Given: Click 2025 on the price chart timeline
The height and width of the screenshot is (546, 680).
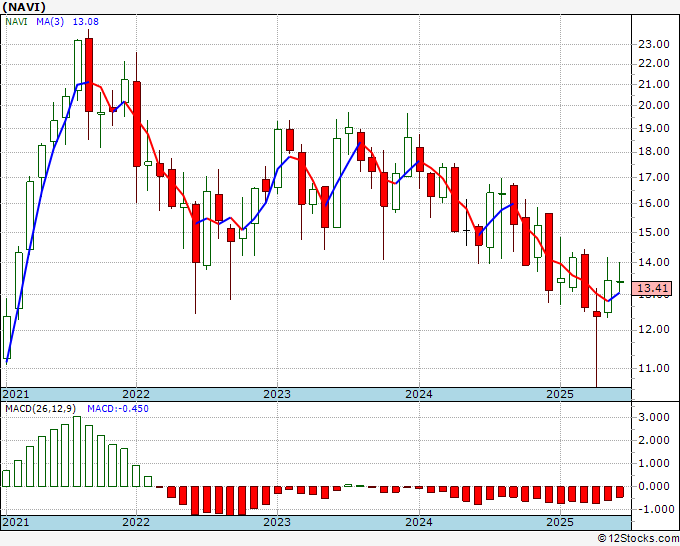Looking at the screenshot, I should (x=560, y=394).
